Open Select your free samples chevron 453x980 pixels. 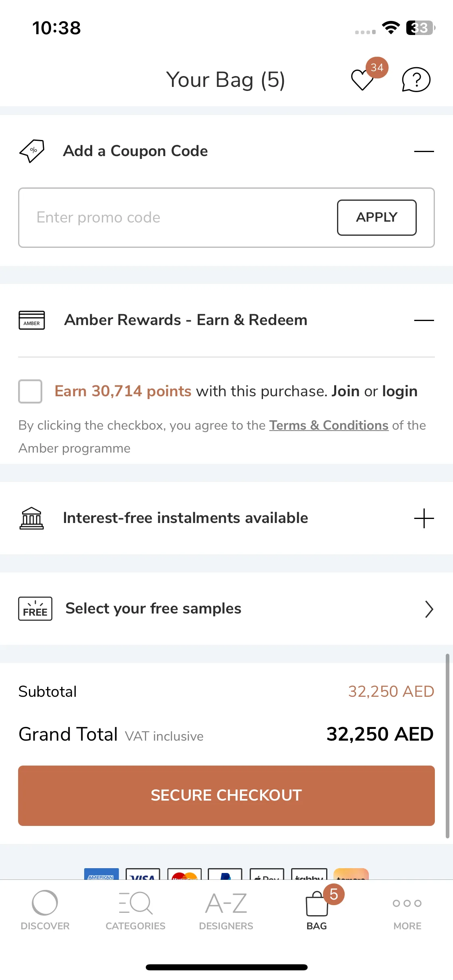point(429,609)
